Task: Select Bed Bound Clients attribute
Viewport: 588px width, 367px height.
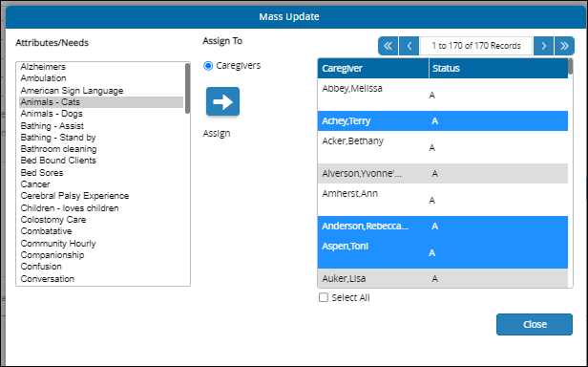Action: point(101,161)
